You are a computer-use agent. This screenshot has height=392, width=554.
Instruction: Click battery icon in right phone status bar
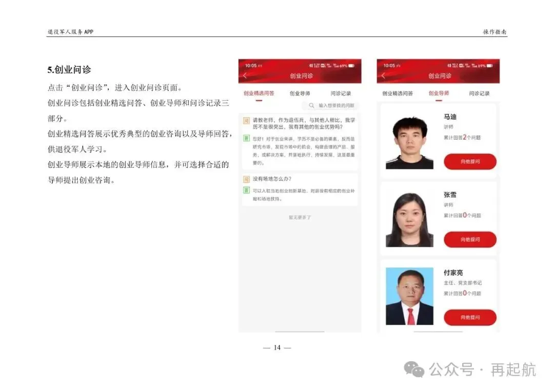tap(490, 66)
